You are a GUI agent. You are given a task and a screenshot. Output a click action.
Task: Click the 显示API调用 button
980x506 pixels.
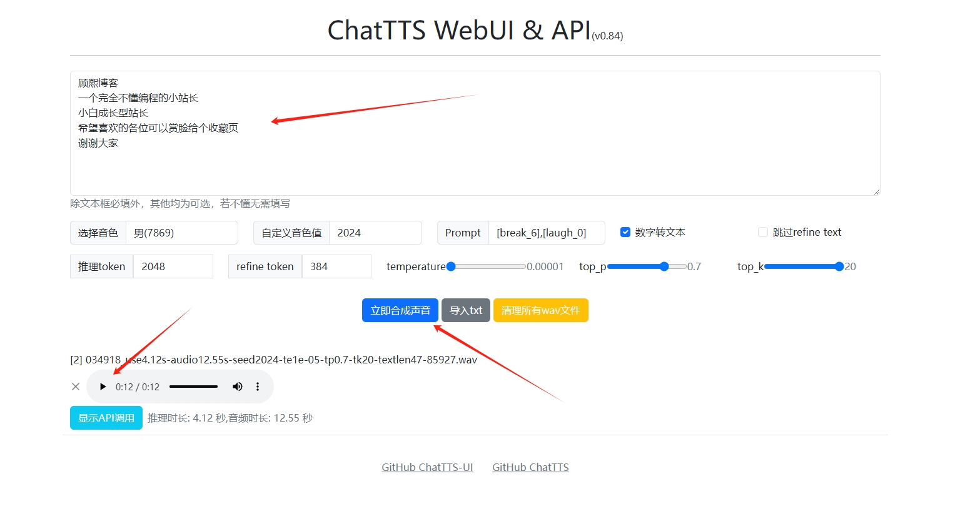click(x=106, y=417)
